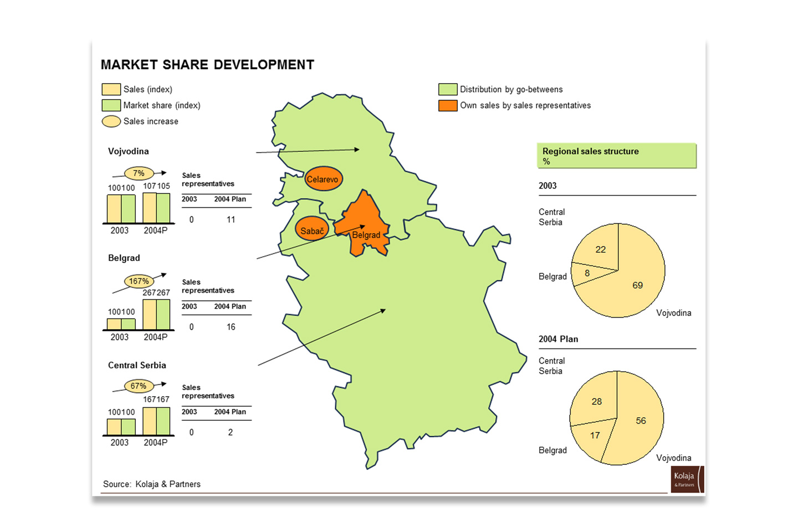
Task: Click the Belgrad 2004P tall bar pair
Action: [x=156, y=315]
